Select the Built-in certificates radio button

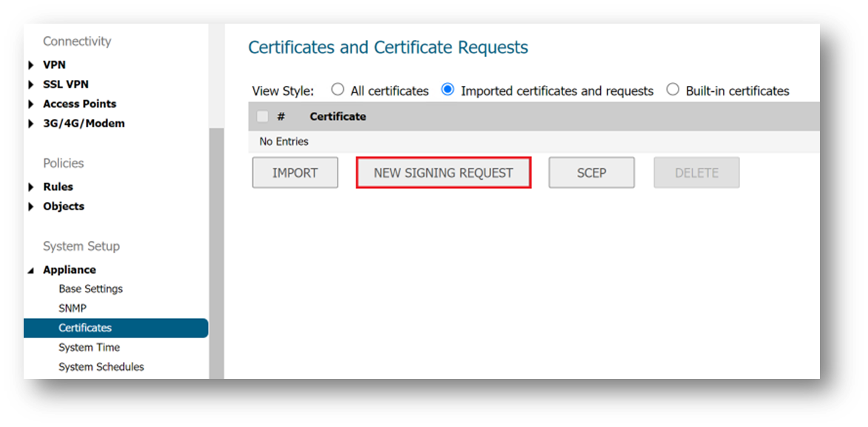[673, 90]
